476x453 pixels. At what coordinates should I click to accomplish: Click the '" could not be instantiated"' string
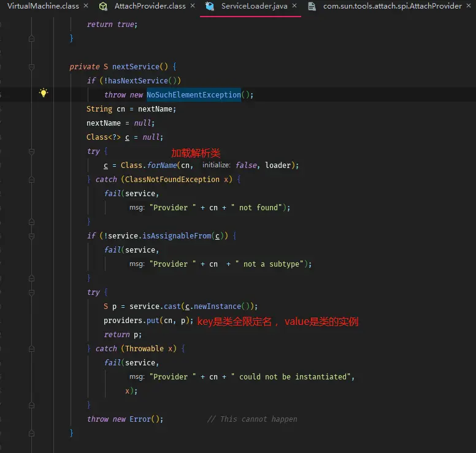(x=291, y=376)
